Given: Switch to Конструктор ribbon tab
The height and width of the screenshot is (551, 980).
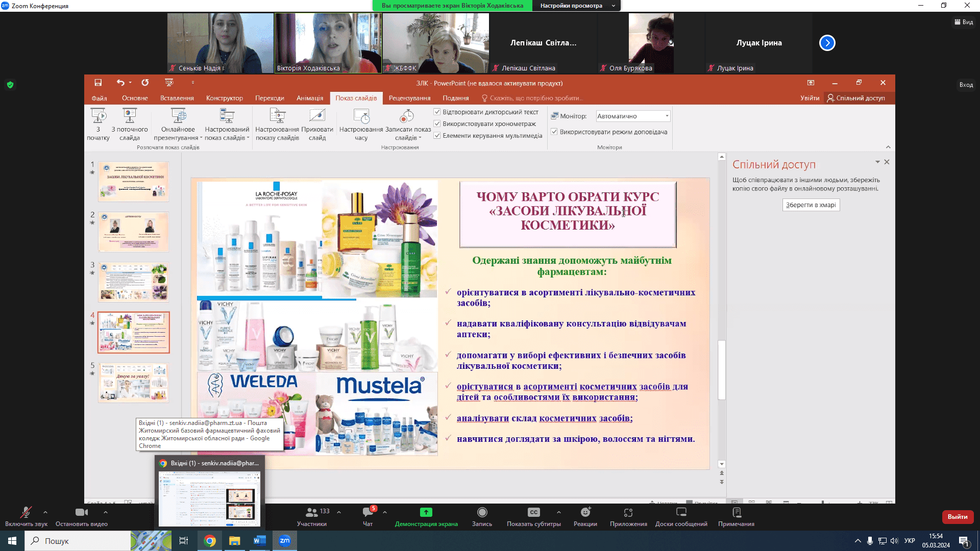Looking at the screenshot, I should coord(225,98).
